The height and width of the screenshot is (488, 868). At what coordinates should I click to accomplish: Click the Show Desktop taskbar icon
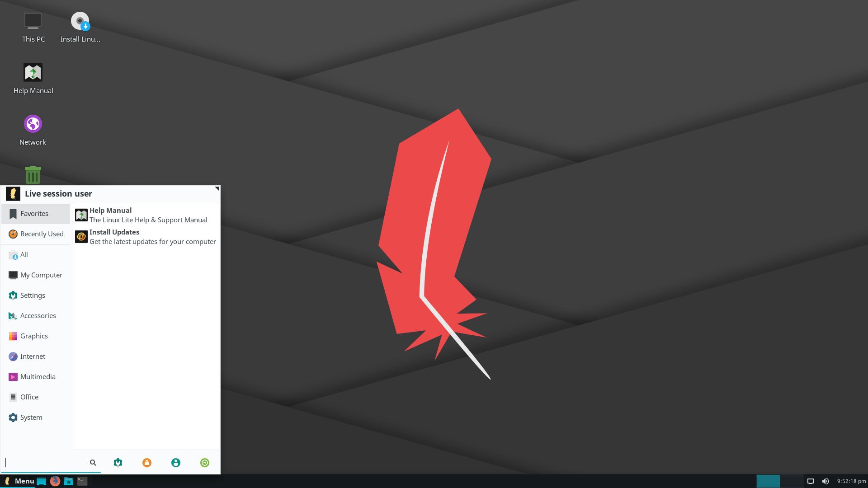pos(42,481)
